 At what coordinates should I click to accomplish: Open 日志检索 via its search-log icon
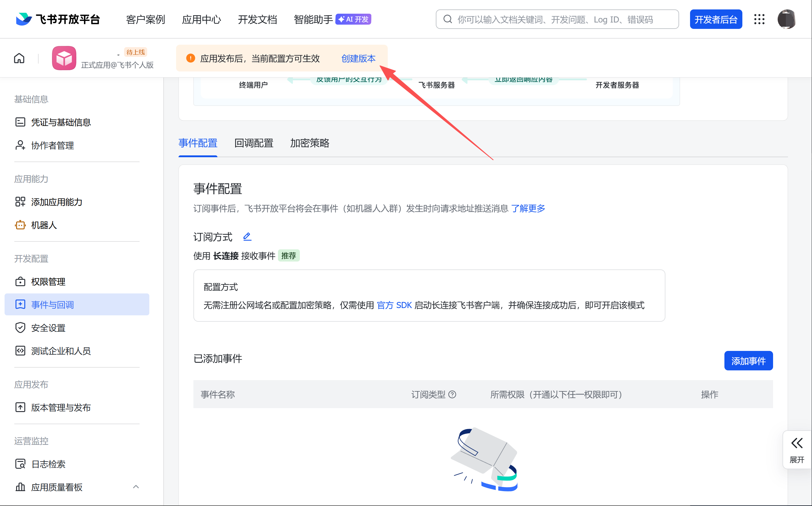(20, 464)
